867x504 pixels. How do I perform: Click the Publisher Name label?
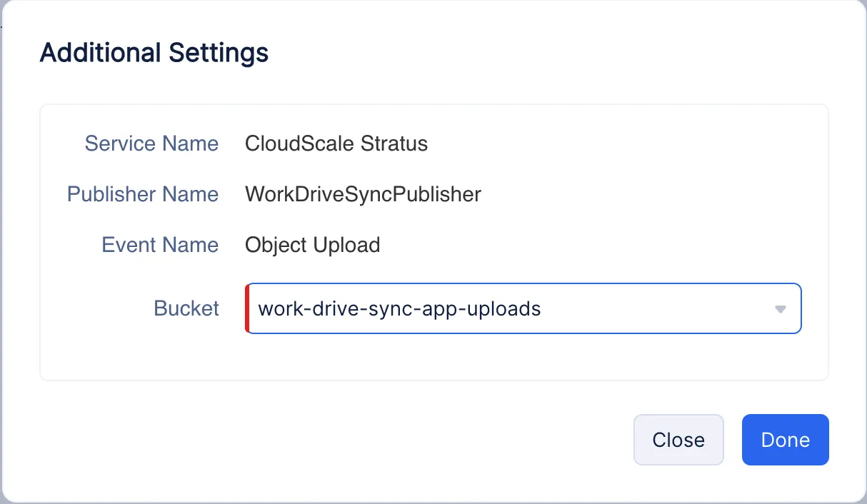pyautogui.click(x=143, y=193)
